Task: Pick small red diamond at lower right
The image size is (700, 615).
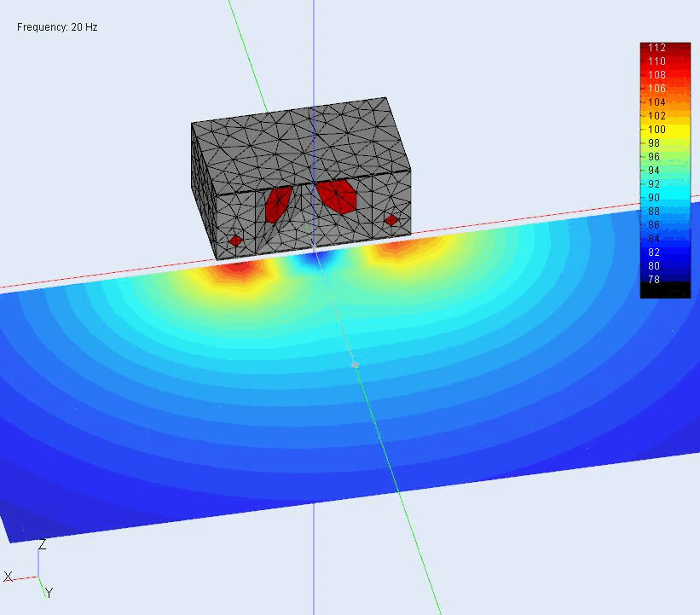Action: click(391, 220)
